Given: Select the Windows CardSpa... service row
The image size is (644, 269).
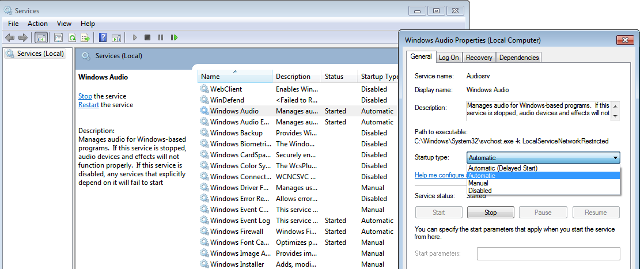Looking at the screenshot, I should pyautogui.click(x=298, y=155).
